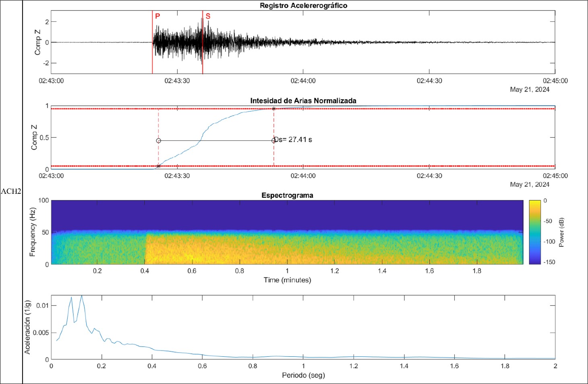
Task: Select the 'Power (dB)' colorbar label
Action: click(x=561, y=232)
